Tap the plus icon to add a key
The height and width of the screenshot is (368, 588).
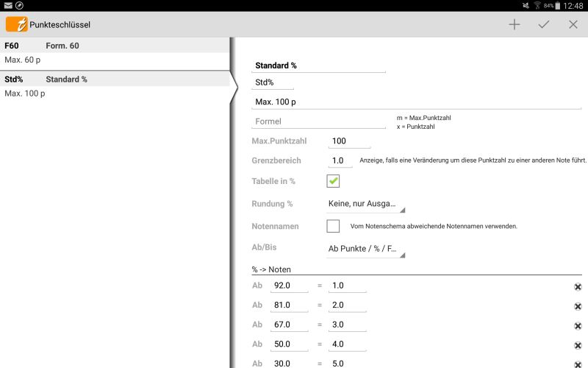tap(514, 25)
